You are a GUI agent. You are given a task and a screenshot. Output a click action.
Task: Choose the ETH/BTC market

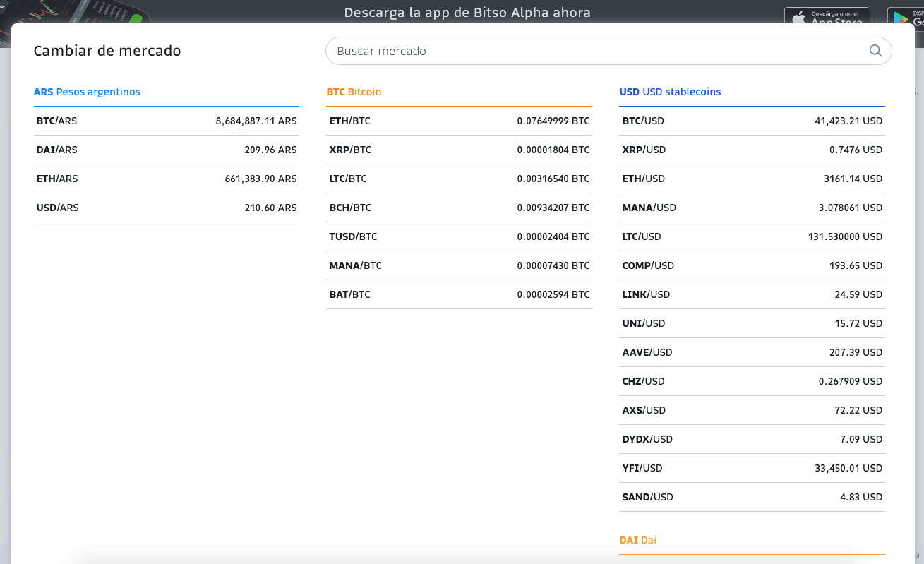[x=459, y=121]
